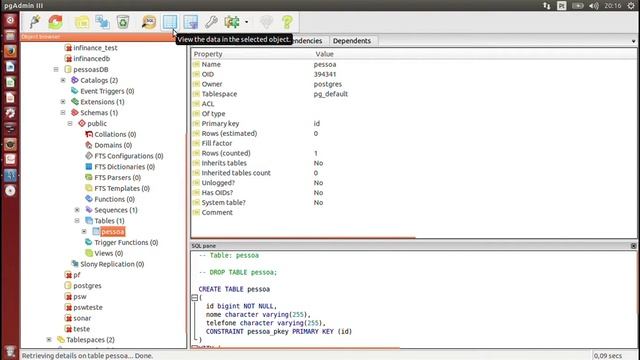
Task: Select Domains (0) in tree
Action: coord(113,145)
